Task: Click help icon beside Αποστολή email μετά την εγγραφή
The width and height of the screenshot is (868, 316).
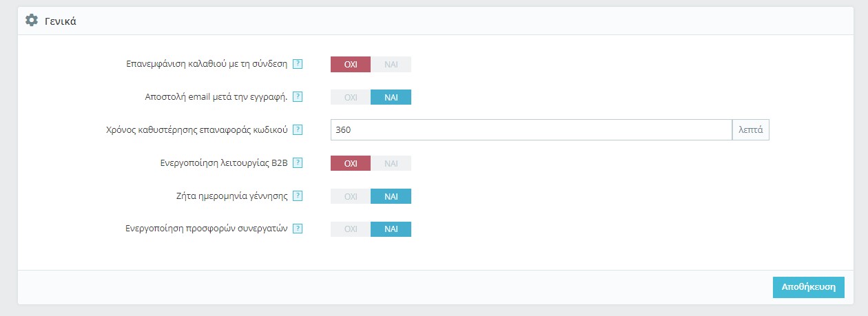Action: (x=298, y=97)
